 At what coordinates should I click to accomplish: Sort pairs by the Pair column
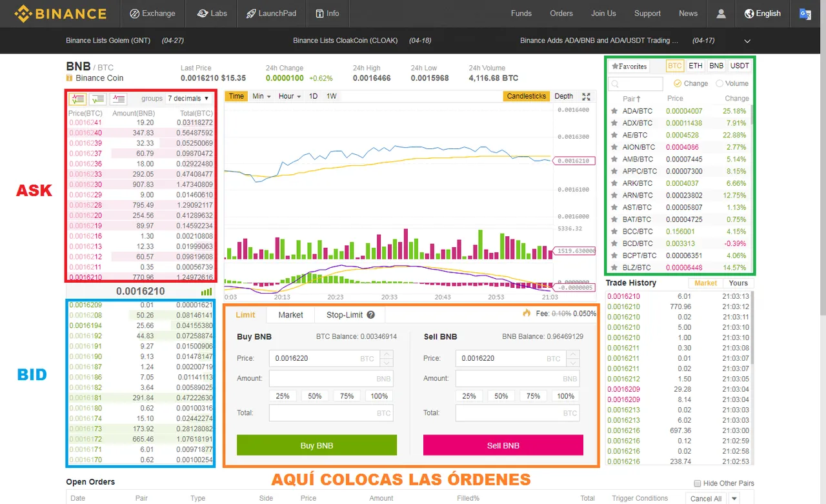point(632,99)
